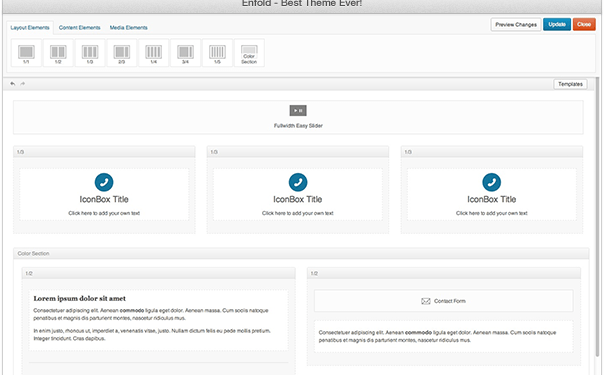This screenshot has height=375, width=604.
Task: Open the Contact Form element
Action: click(x=443, y=301)
